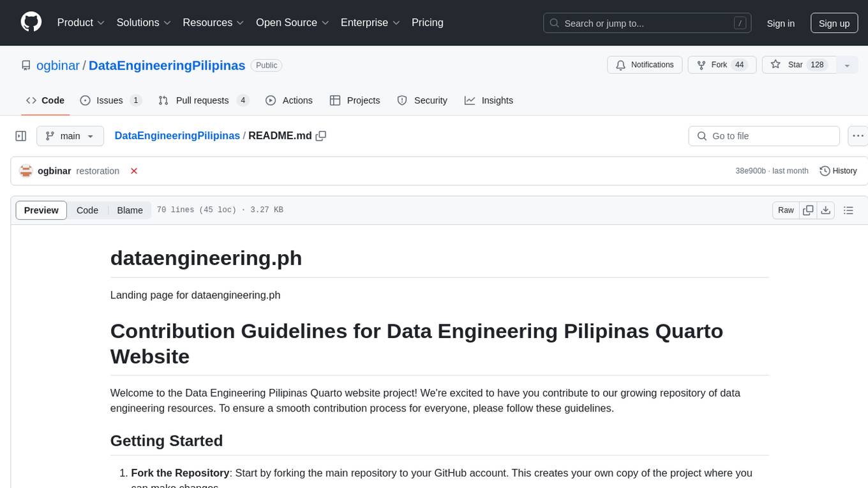Screen dimensions: 868x488
Task: Click the dataengineering.ph heading
Action: click(x=206, y=258)
